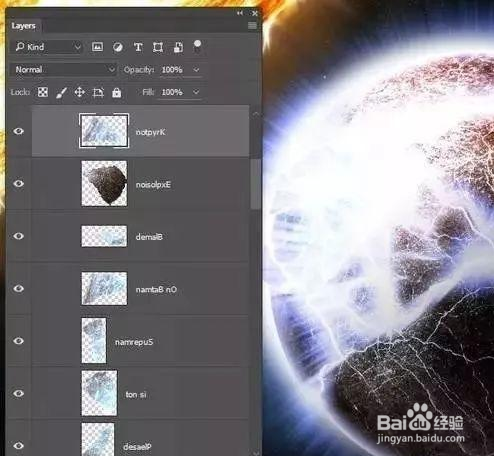Click the lock all padlock icon
This screenshot has height=456, width=494.
116,92
